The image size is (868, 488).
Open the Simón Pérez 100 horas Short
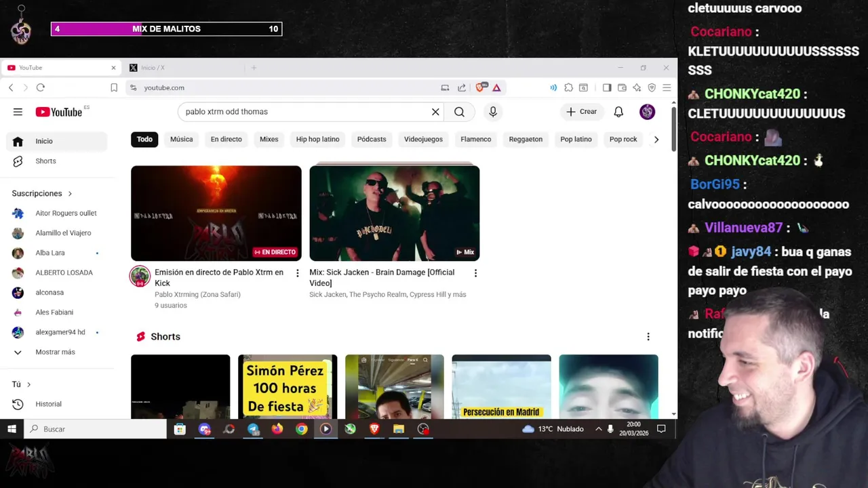pyautogui.click(x=288, y=386)
